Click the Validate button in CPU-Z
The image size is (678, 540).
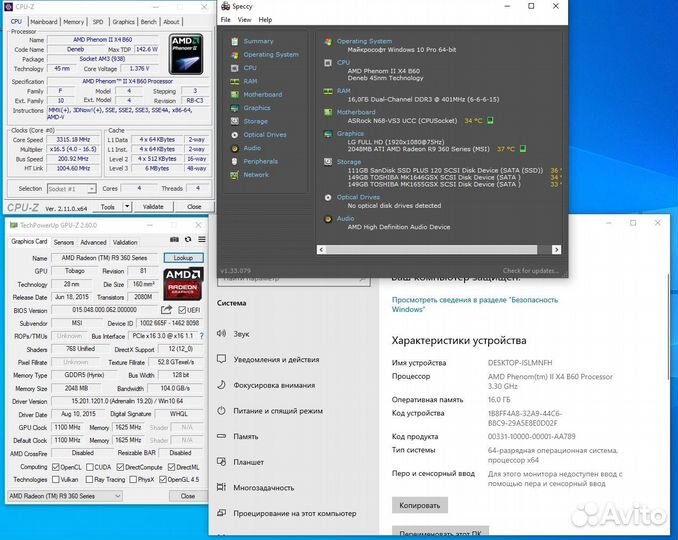[x=153, y=207]
